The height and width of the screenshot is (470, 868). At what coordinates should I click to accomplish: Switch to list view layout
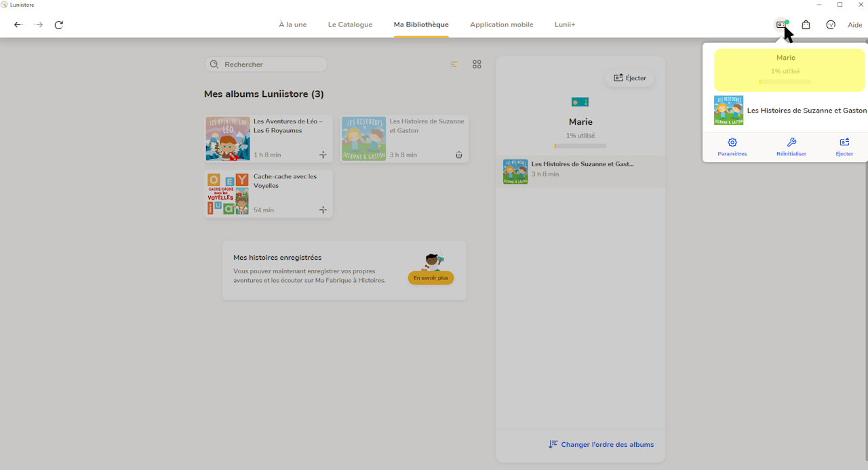(454, 64)
